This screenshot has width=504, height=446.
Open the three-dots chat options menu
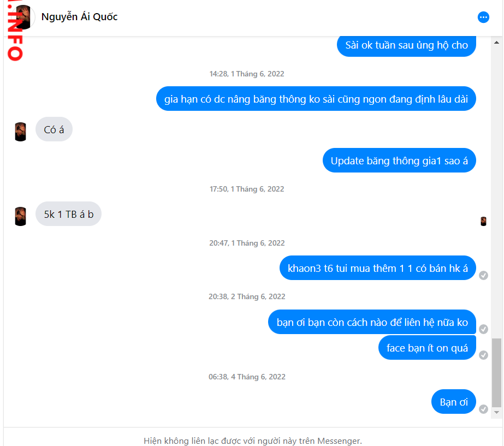483,17
